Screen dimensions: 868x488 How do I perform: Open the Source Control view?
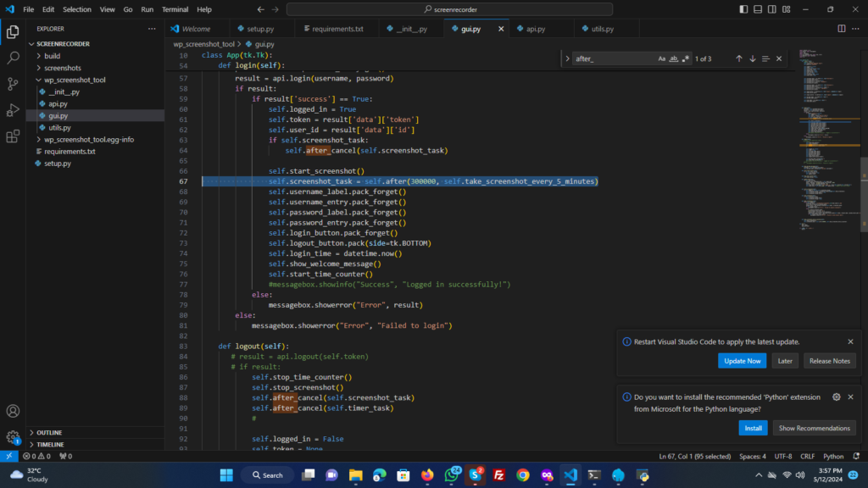(13, 84)
